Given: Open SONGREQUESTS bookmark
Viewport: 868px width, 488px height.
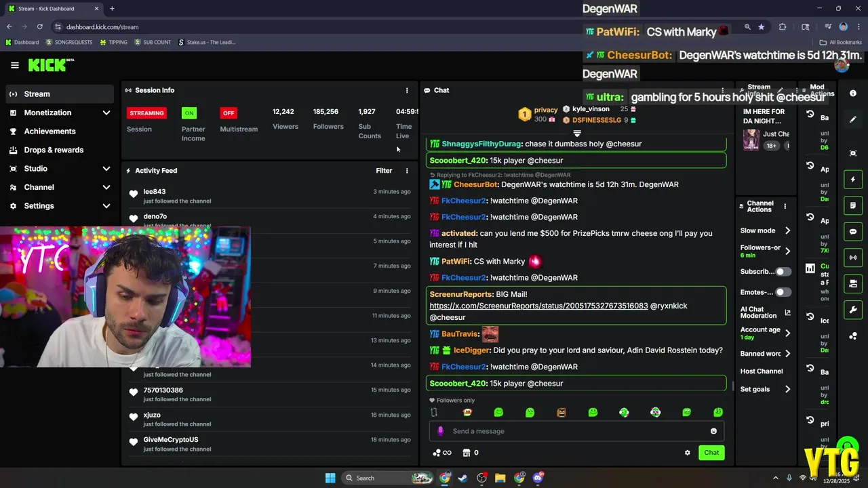Looking at the screenshot, I should point(68,42).
